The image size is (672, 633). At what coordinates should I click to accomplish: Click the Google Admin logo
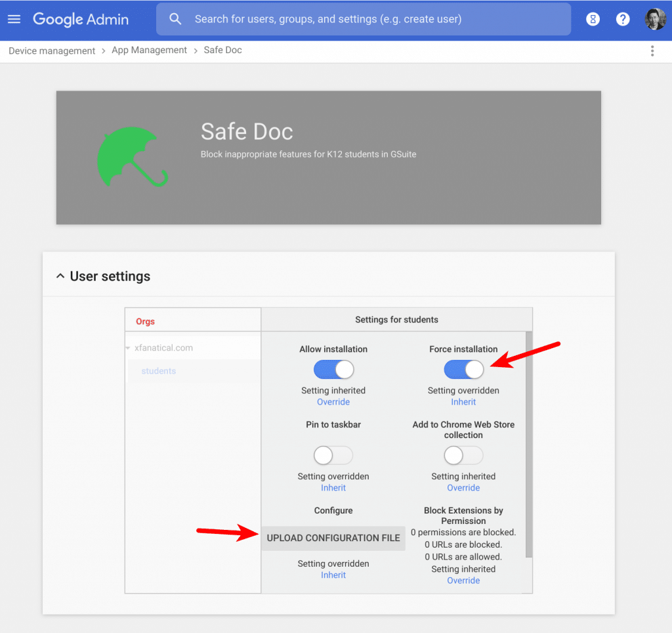pyautogui.click(x=81, y=19)
